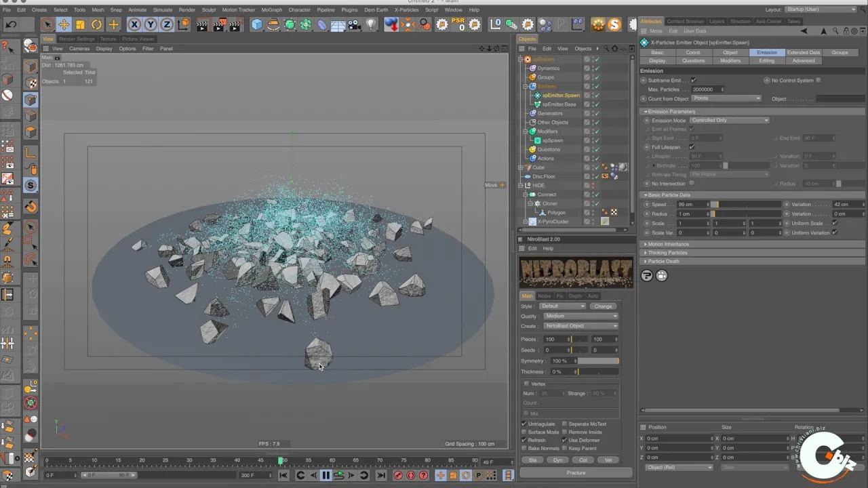
Task: Click the Fracture button
Action: [576, 472]
